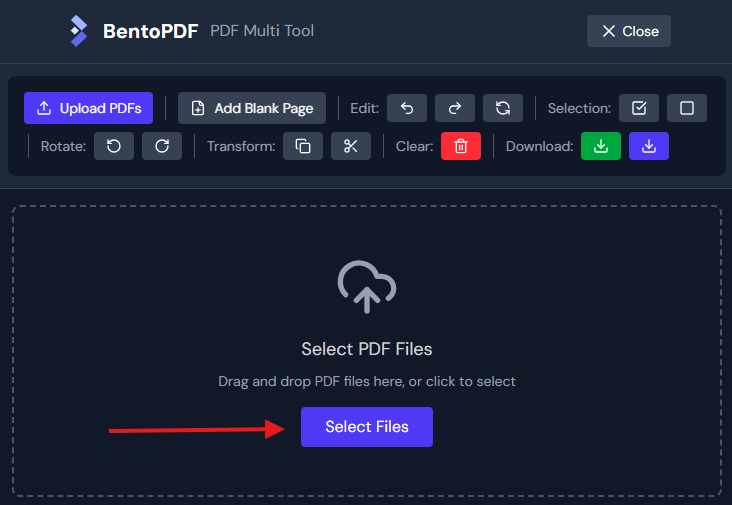Click the Select Files button
Screen dimensions: 732x505
tap(367, 427)
